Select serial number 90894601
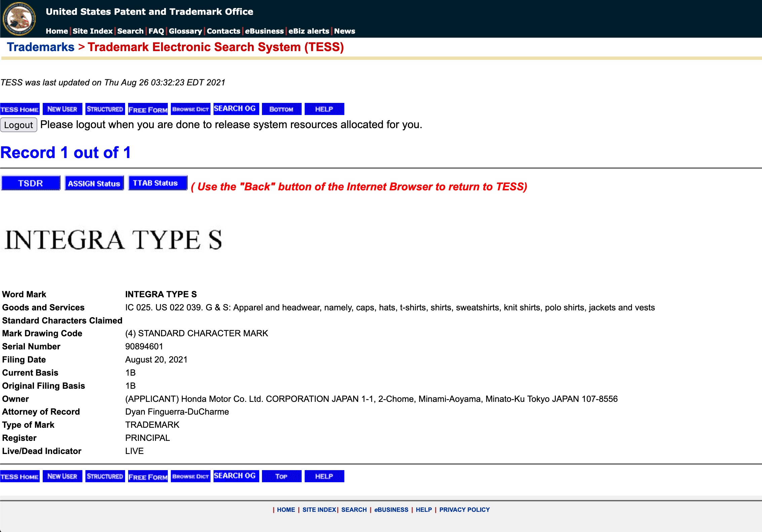 click(x=144, y=347)
